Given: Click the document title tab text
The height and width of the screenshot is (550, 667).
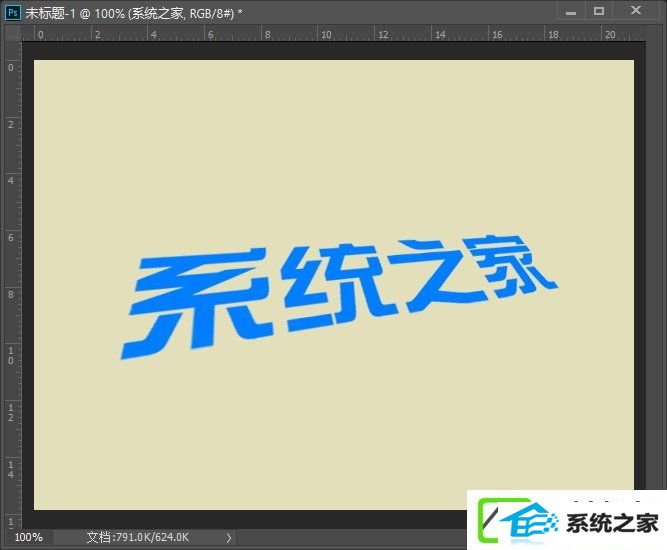Looking at the screenshot, I should (x=134, y=13).
